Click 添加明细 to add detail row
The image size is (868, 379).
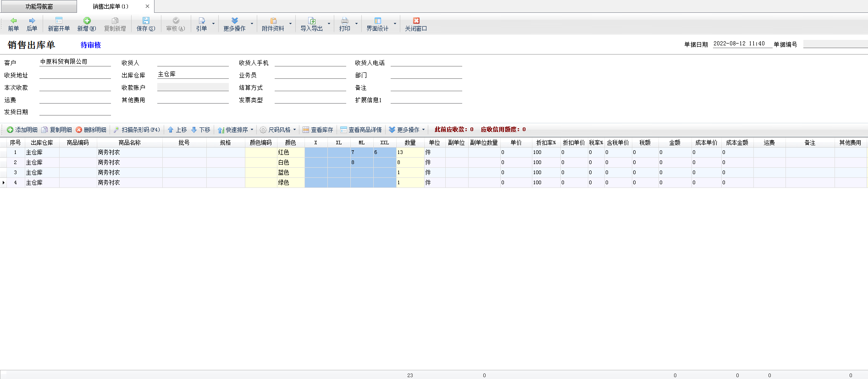click(x=22, y=130)
